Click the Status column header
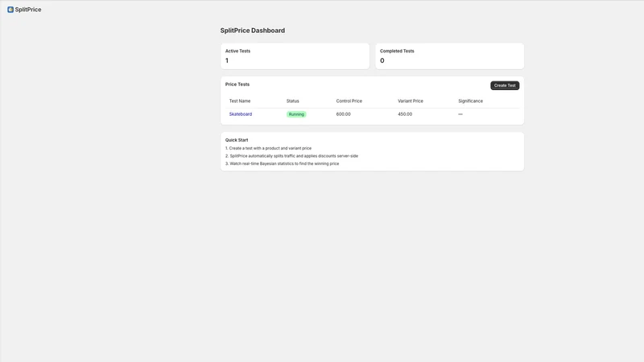The width and height of the screenshot is (644, 362). pos(293,101)
